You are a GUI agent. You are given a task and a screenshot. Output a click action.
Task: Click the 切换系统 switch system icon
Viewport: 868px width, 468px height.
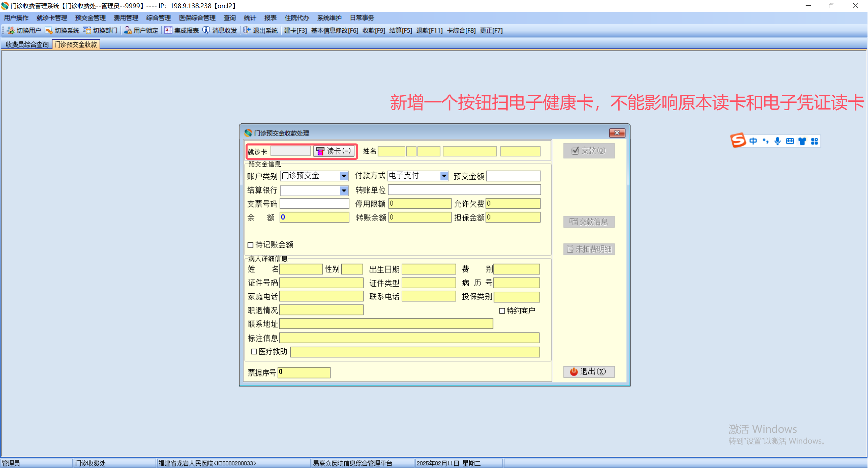[x=49, y=31]
